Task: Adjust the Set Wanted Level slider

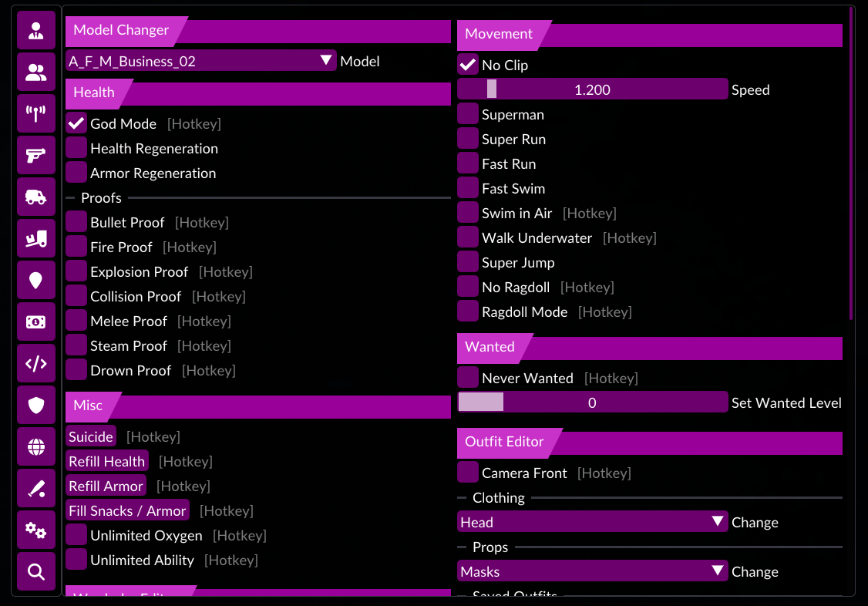Action: [592, 402]
